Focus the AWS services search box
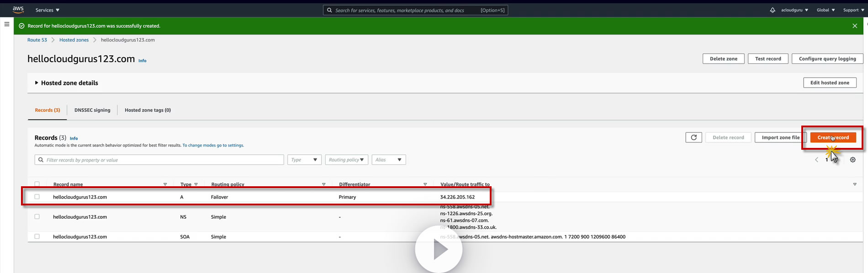Viewport: 868px width, 273px height. pos(415,10)
